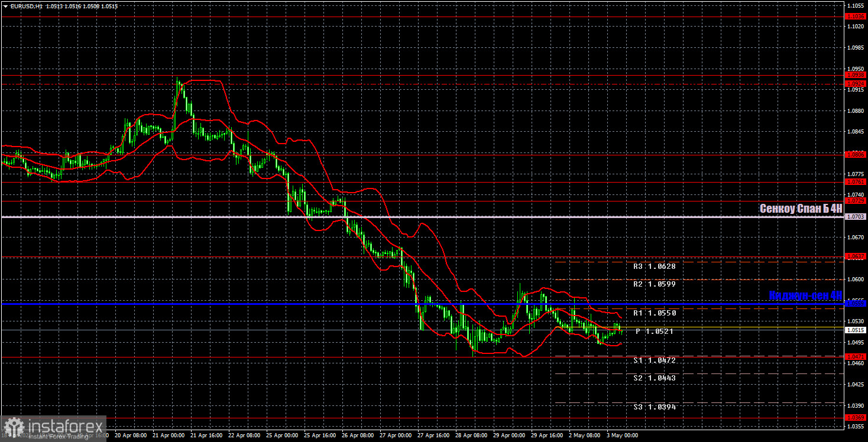Click the 1.0390 price scale value
This screenshot has height=442, width=868.
(x=856, y=405)
